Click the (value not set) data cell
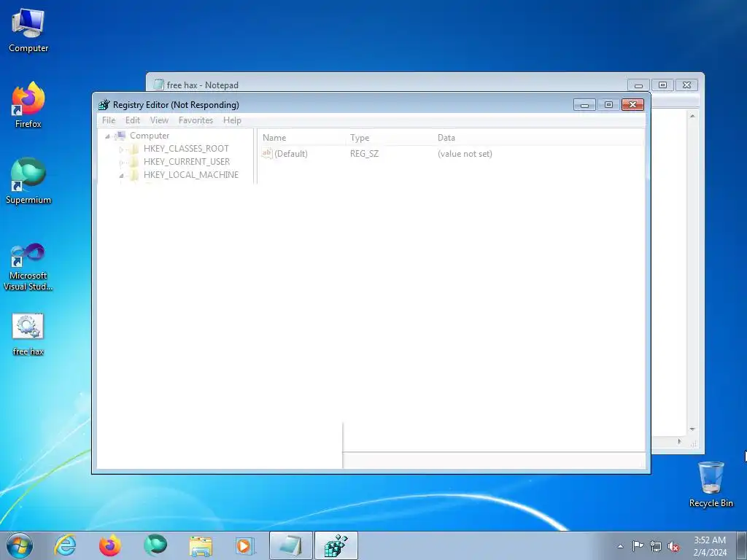This screenshot has height=560, width=747. click(x=465, y=154)
